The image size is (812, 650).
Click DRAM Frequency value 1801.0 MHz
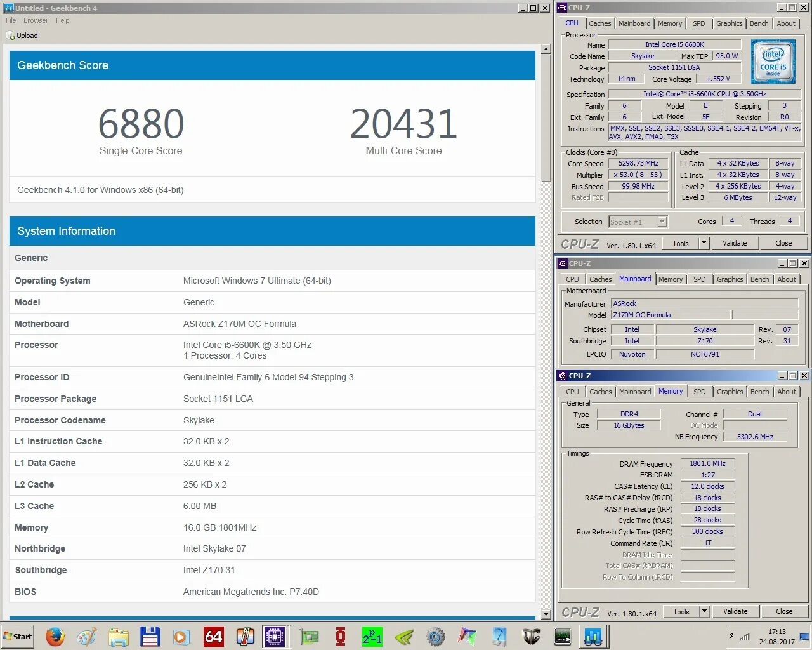[x=707, y=463]
